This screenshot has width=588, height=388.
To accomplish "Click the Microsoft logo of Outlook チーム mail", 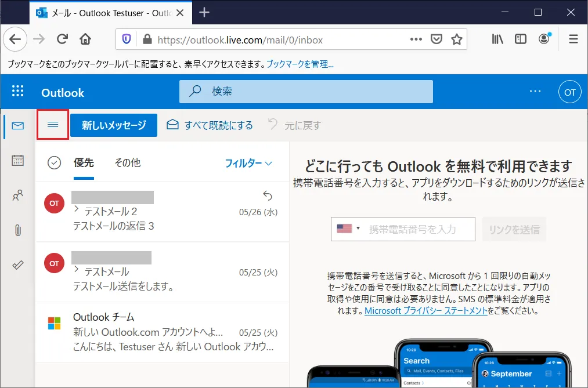I will pyautogui.click(x=54, y=323).
